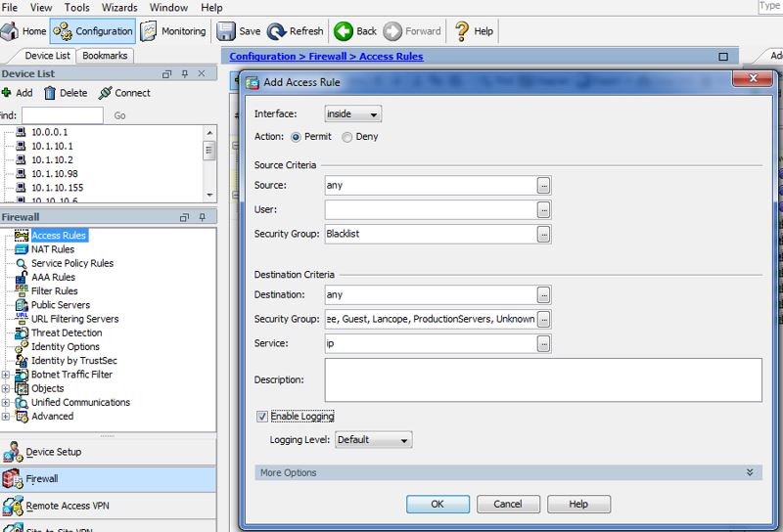
Task: Open Service Policy Rules
Action: pyautogui.click(x=71, y=263)
